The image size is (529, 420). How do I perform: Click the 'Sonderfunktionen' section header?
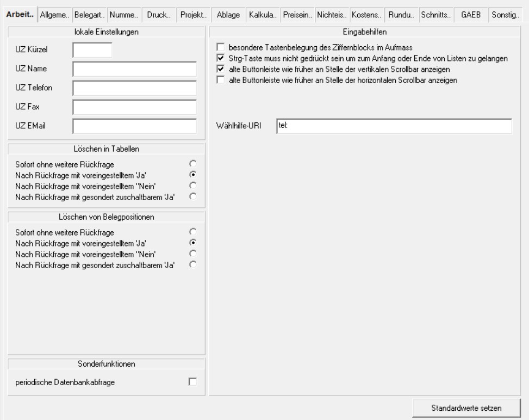click(x=106, y=363)
